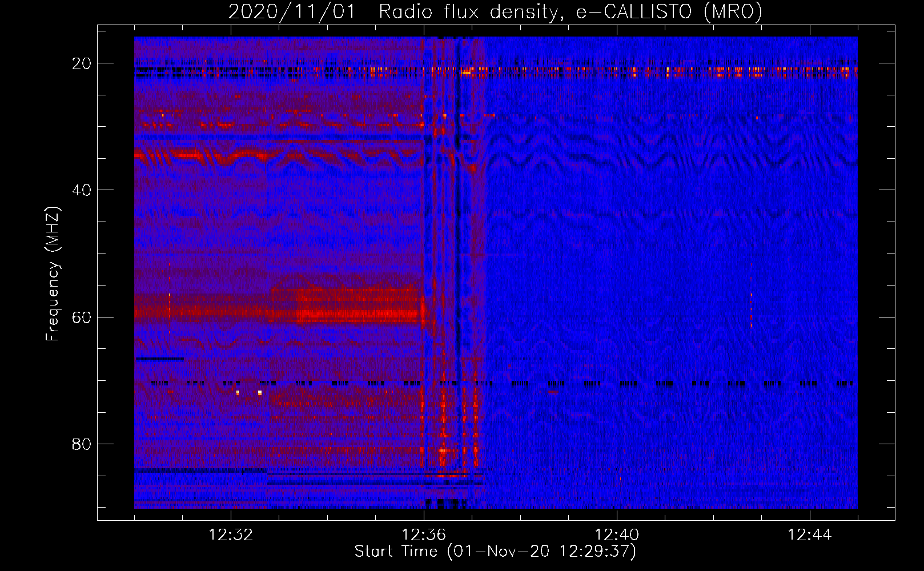This screenshot has height=571, width=924.
Task: Click the '12:32' time tick label
Action: [x=231, y=535]
